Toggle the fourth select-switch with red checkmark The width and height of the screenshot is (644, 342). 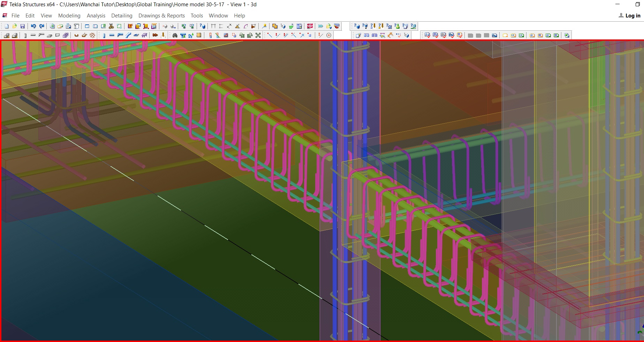[x=452, y=35]
